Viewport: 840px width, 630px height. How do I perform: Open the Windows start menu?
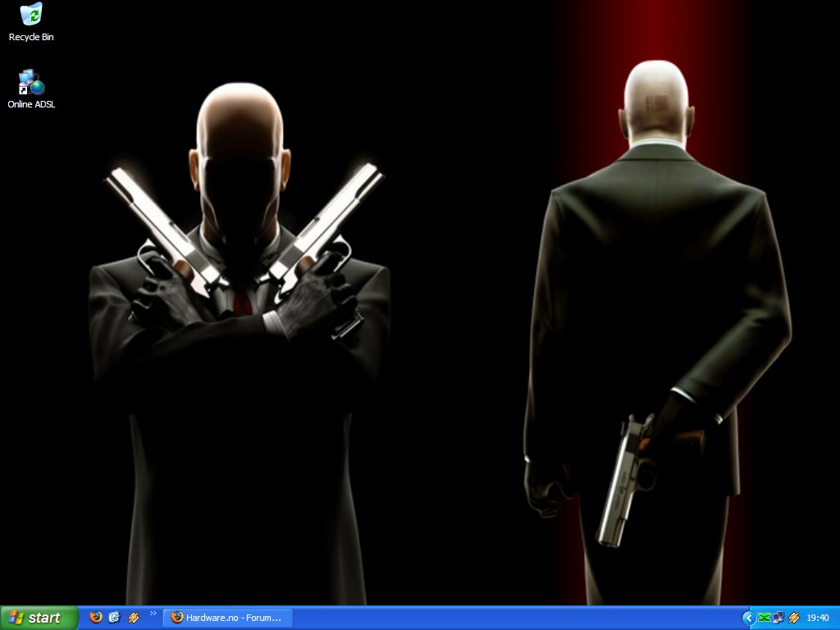39,618
